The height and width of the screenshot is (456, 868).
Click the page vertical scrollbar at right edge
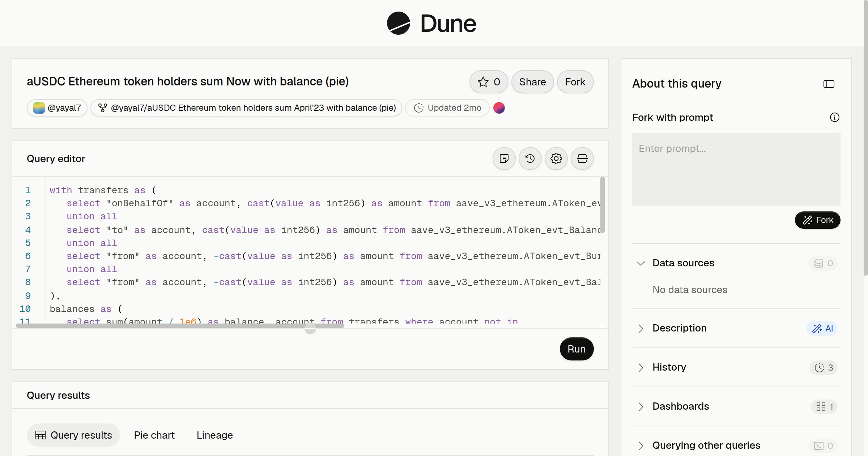click(865, 138)
